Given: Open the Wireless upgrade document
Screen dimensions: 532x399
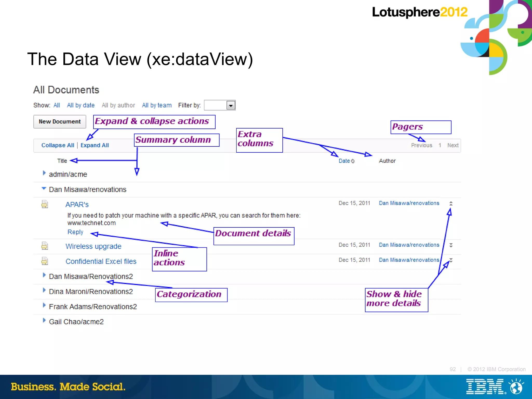Looking at the screenshot, I should pyautogui.click(x=93, y=246).
